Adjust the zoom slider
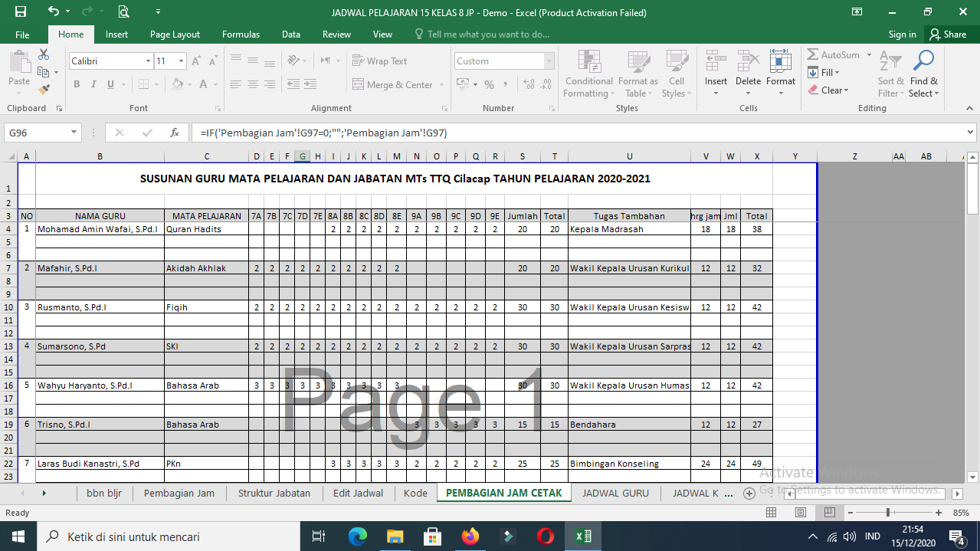The image size is (980, 551). pyautogui.click(x=888, y=512)
